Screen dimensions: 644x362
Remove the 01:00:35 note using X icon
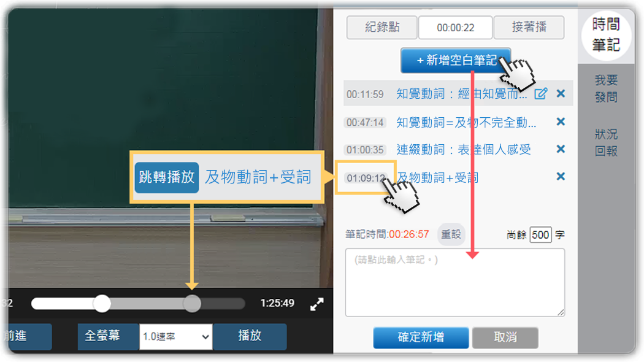561,148
